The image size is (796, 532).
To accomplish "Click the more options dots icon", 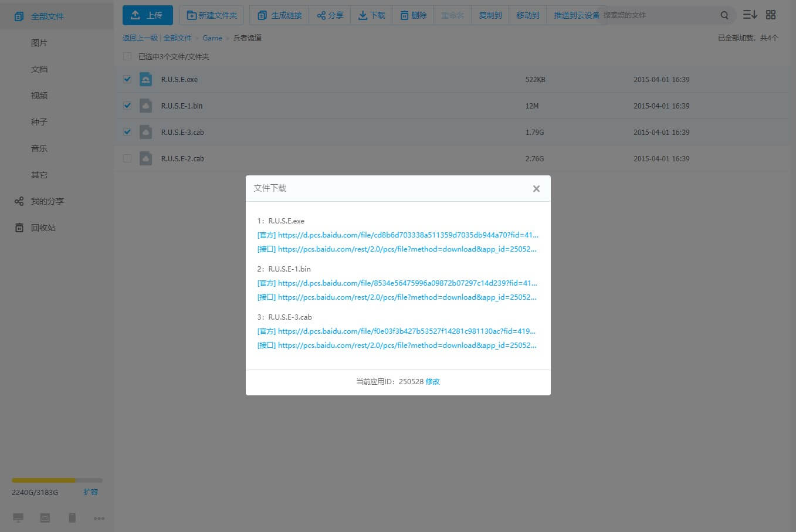I will click(99, 518).
